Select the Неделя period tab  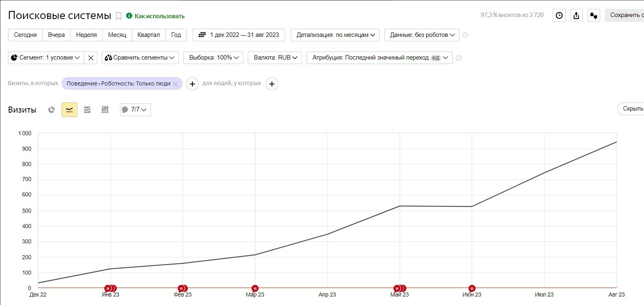click(x=86, y=35)
